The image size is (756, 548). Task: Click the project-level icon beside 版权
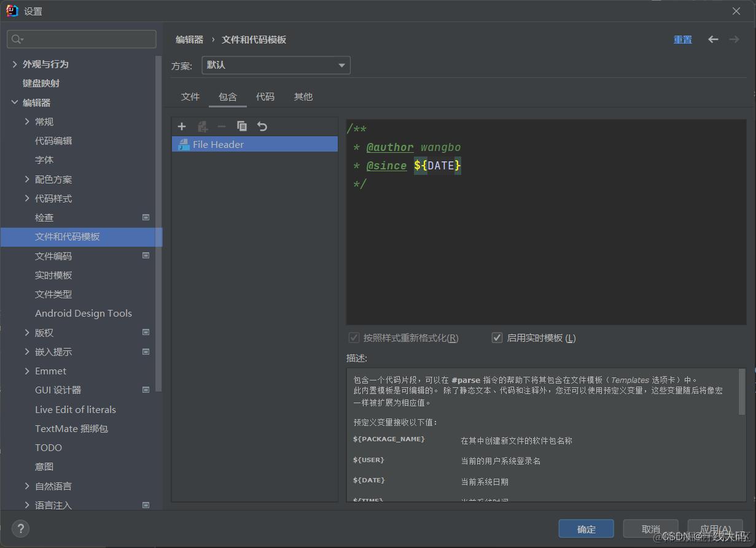[x=146, y=332]
